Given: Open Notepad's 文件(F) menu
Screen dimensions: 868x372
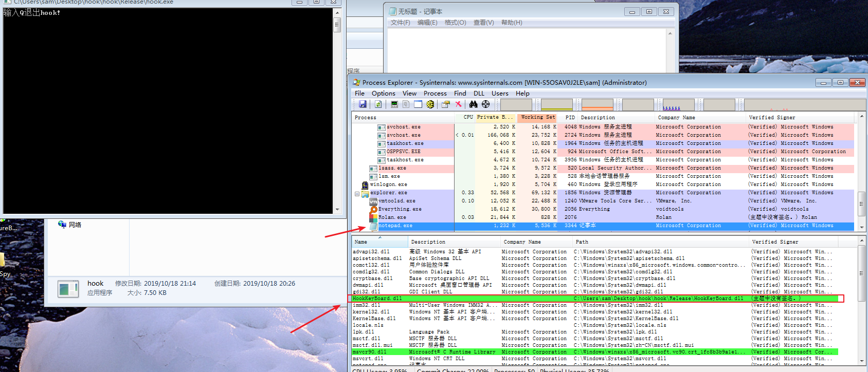Looking at the screenshot, I should pos(400,23).
